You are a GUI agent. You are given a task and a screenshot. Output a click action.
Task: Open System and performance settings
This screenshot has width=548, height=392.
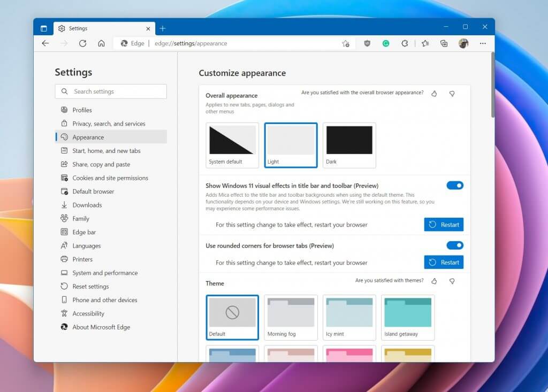tap(111, 273)
